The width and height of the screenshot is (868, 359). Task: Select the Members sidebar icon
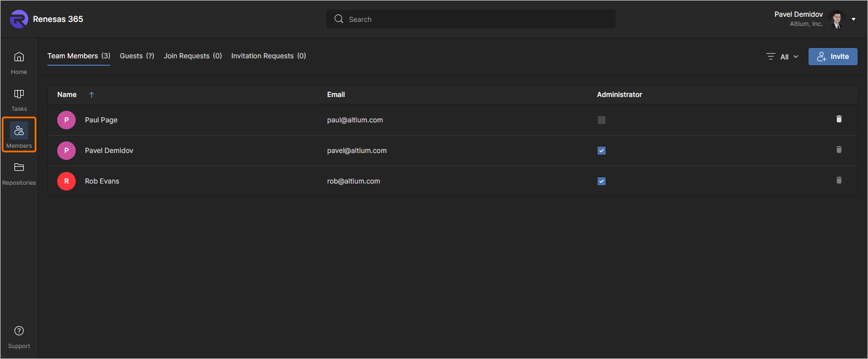(19, 131)
